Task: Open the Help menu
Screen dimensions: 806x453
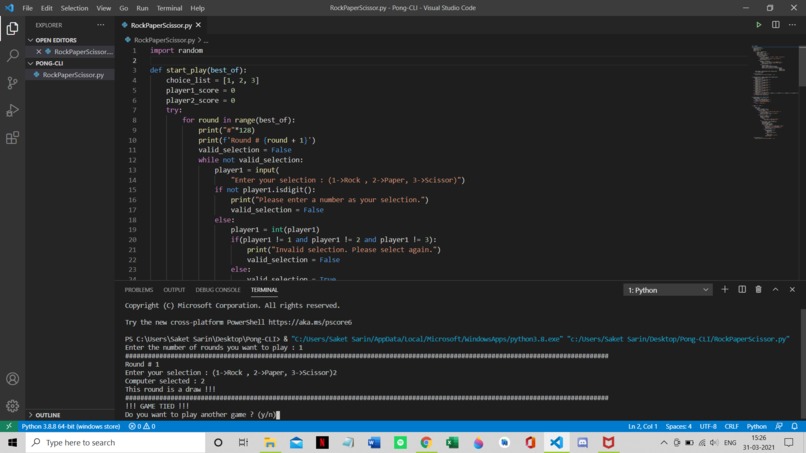Action: 197,8
